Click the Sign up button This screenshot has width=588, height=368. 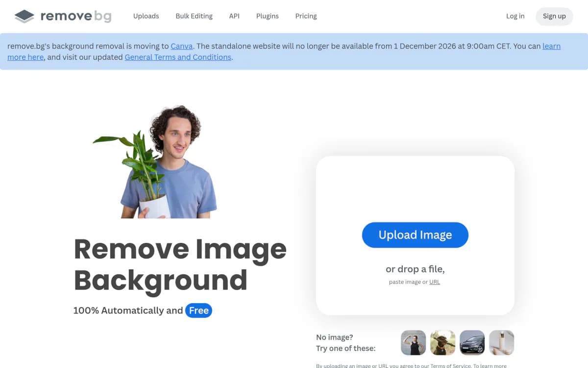(554, 16)
